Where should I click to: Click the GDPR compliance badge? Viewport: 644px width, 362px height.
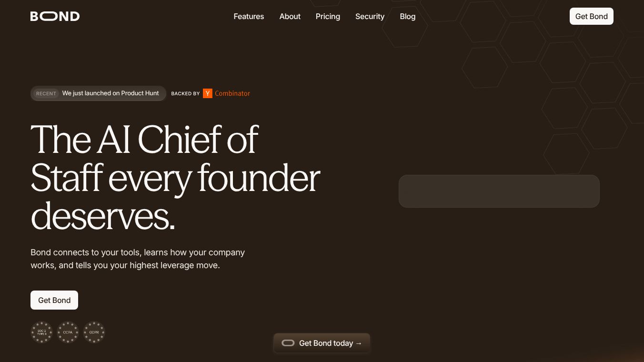(x=94, y=332)
